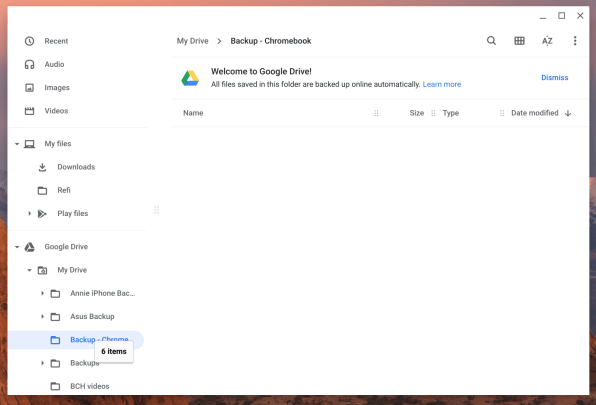Dismiss the Google Drive welcome banner
This screenshot has width=596, height=405.
555,78
